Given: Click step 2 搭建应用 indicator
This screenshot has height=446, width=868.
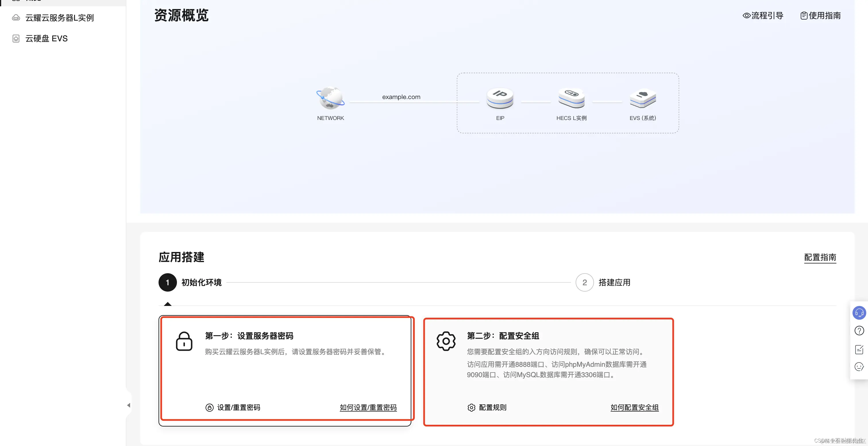Looking at the screenshot, I should [x=585, y=282].
